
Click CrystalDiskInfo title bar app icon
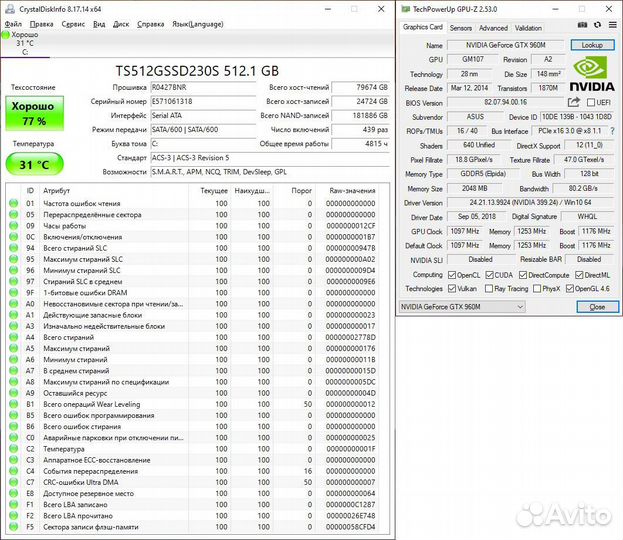10,9
